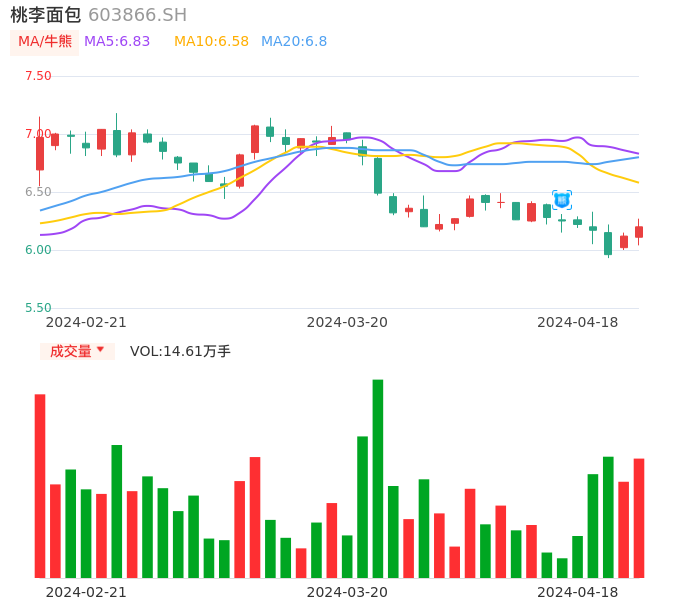686x606 pixels.
Task: Click the last red candlestick on the right
Action: click(639, 232)
